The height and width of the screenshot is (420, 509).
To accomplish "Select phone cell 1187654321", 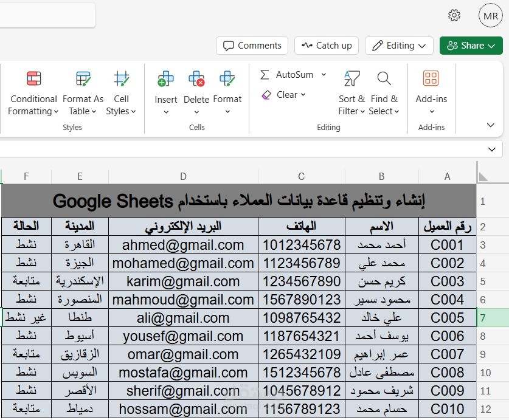I will coord(301,336).
